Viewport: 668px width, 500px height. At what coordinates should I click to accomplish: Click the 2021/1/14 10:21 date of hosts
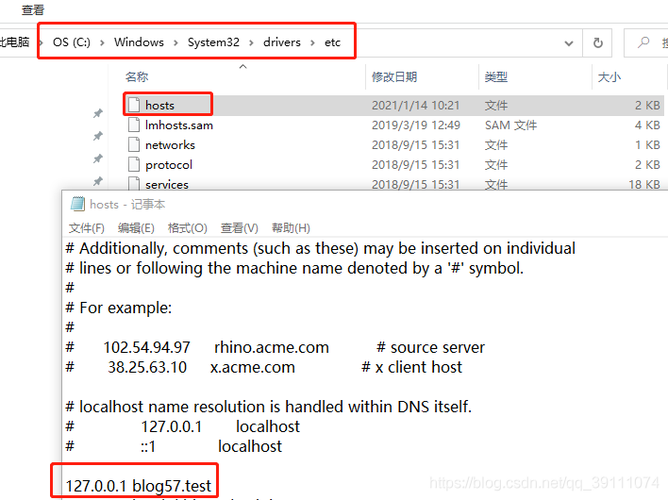coord(415,105)
